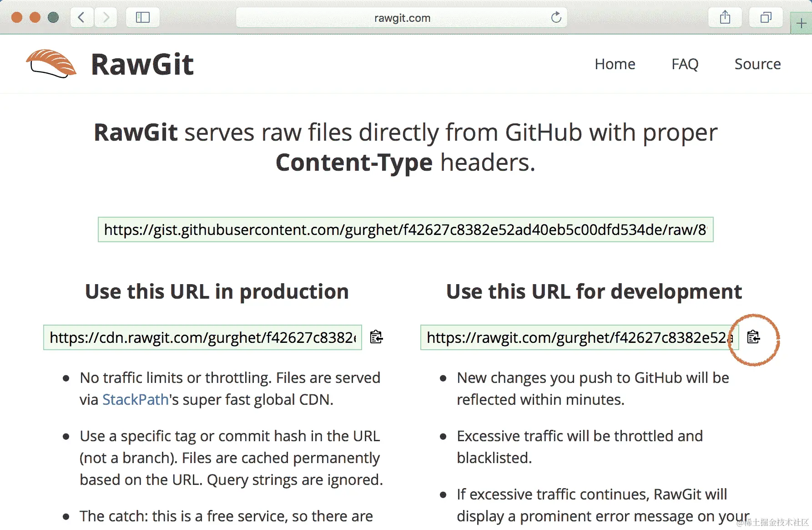The width and height of the screenshot is (812, 530).
Task: Focus the Safari address bar rawgit.com
Action: [402, 18]
